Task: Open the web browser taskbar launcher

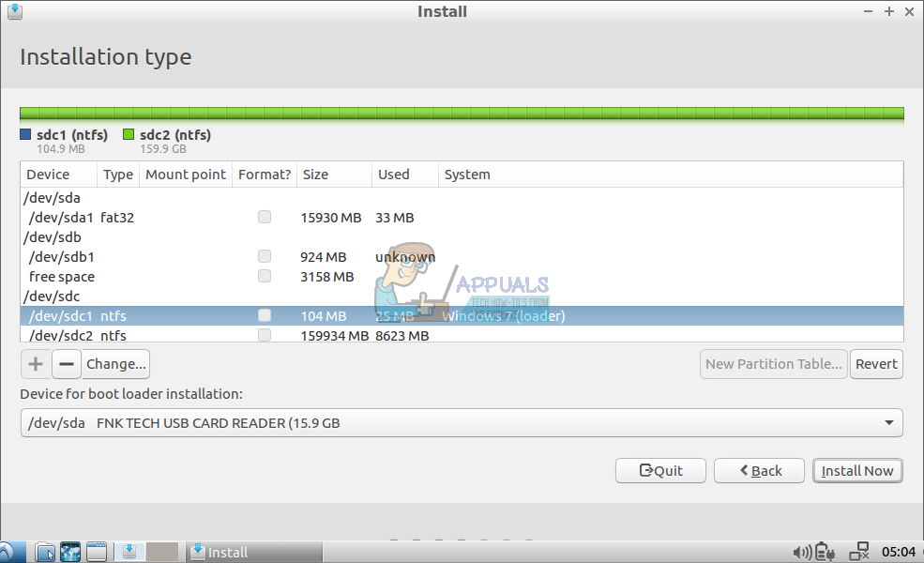Action: [70, 553]
